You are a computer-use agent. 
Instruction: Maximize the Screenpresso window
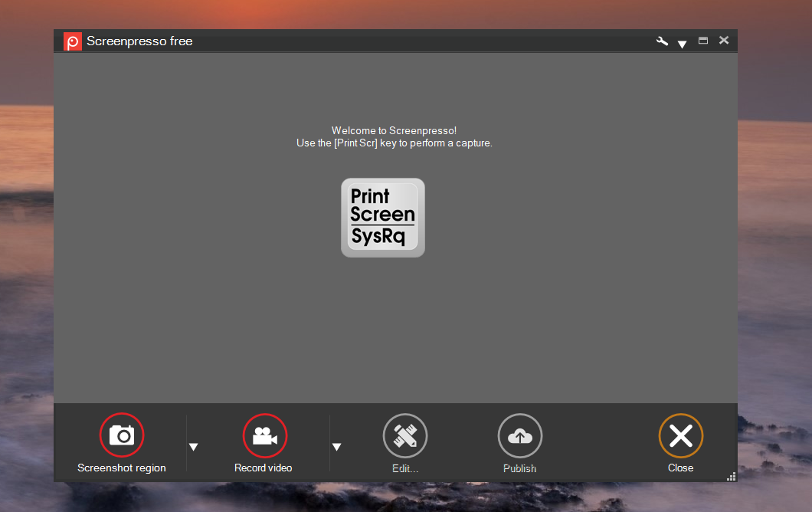[x=703, y=41]
